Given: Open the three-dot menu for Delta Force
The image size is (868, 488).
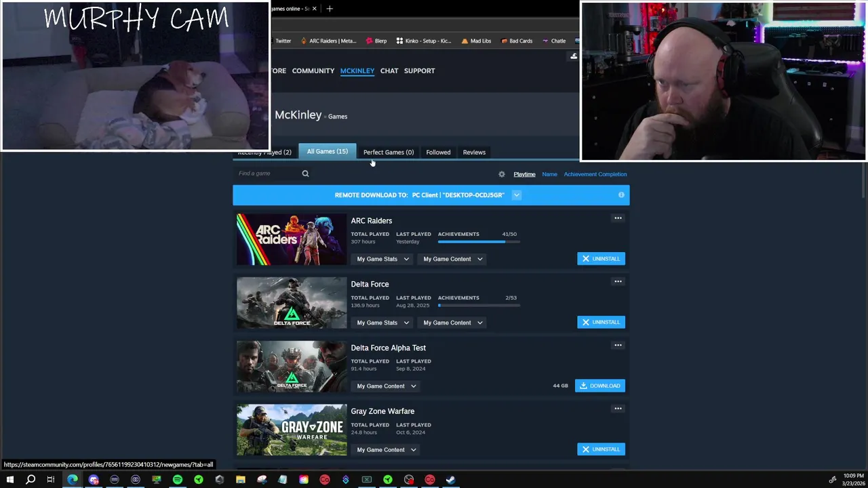Looking at the screenshot, I should click(618, 282).
